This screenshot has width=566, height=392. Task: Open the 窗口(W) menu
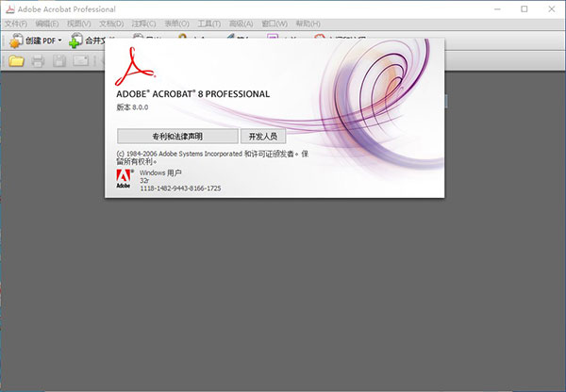pos(275,24)
